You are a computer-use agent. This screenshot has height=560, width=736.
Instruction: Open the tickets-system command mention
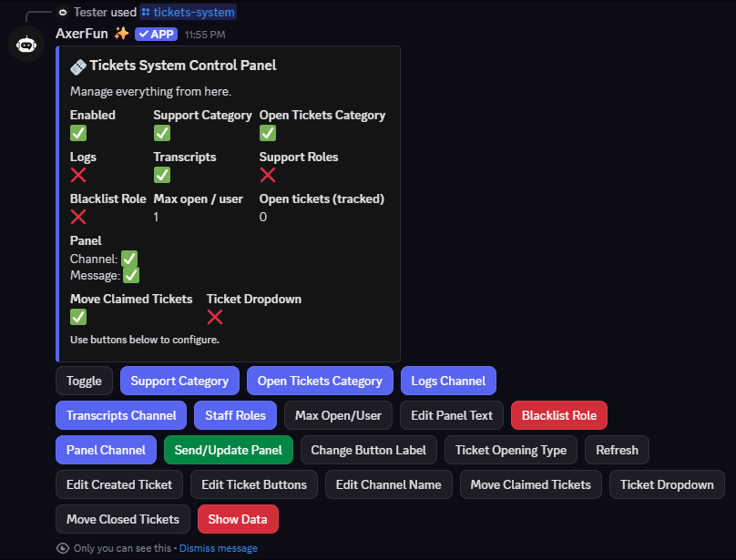(x=193, y=12)
